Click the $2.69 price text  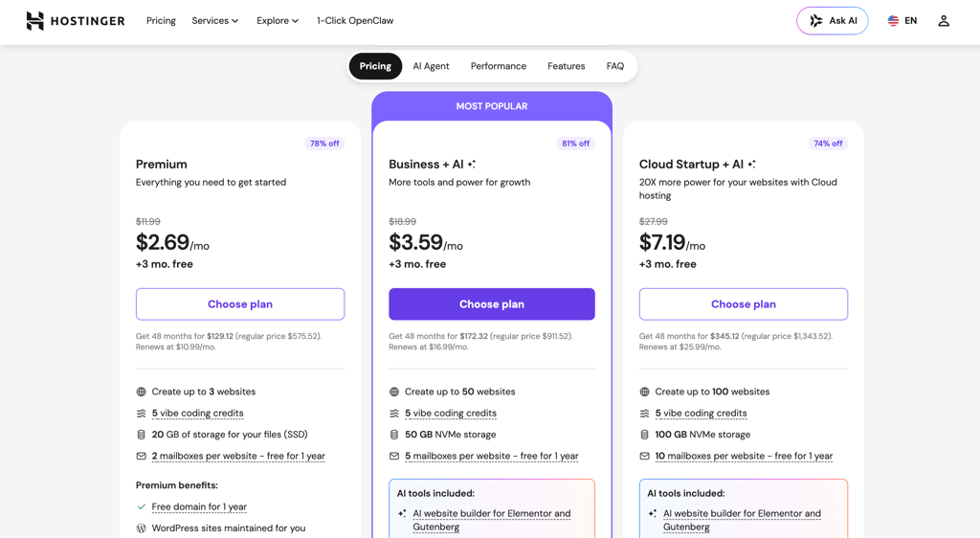163,242
